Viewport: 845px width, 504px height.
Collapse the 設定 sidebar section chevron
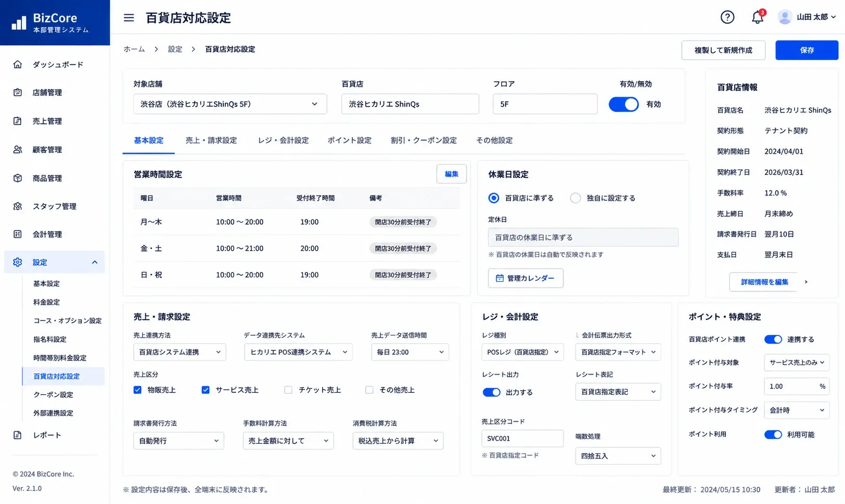click(x=95, y=263)
